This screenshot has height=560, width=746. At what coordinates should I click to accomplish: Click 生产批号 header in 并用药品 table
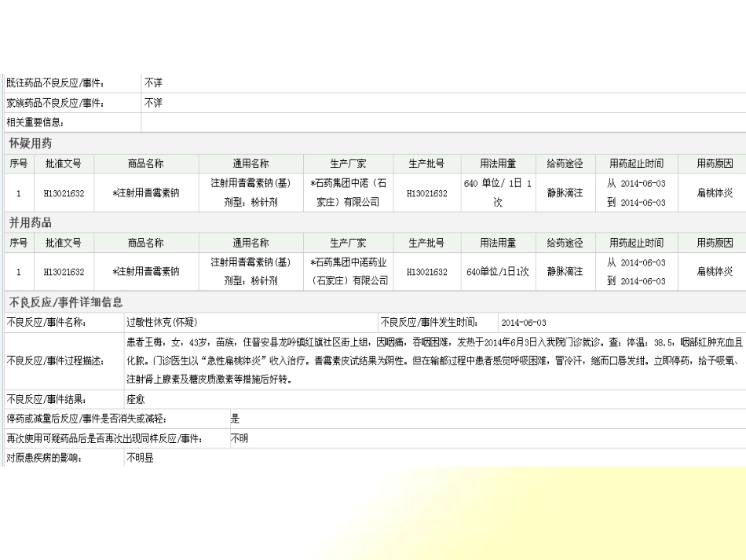pos(426,243)
